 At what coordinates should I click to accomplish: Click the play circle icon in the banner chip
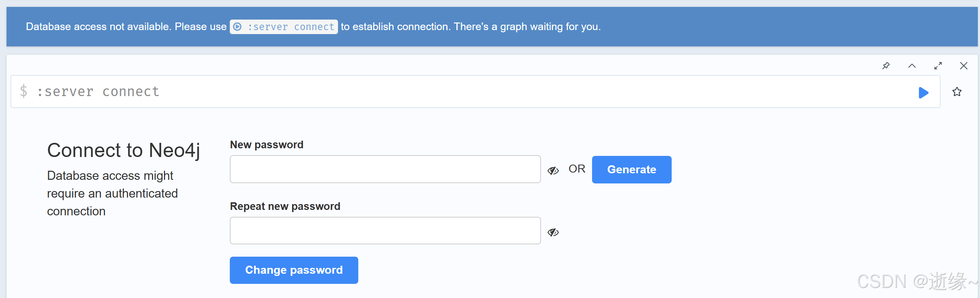point(237,27)
